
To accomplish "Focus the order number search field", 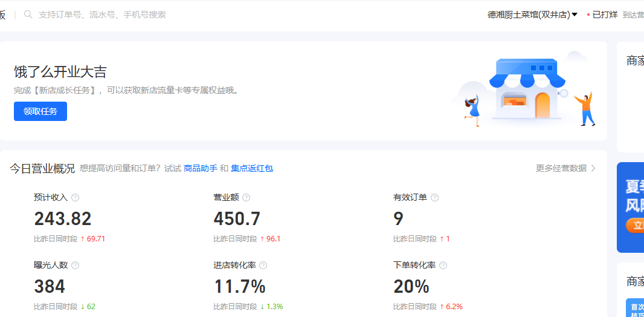I will pos(102,15).
